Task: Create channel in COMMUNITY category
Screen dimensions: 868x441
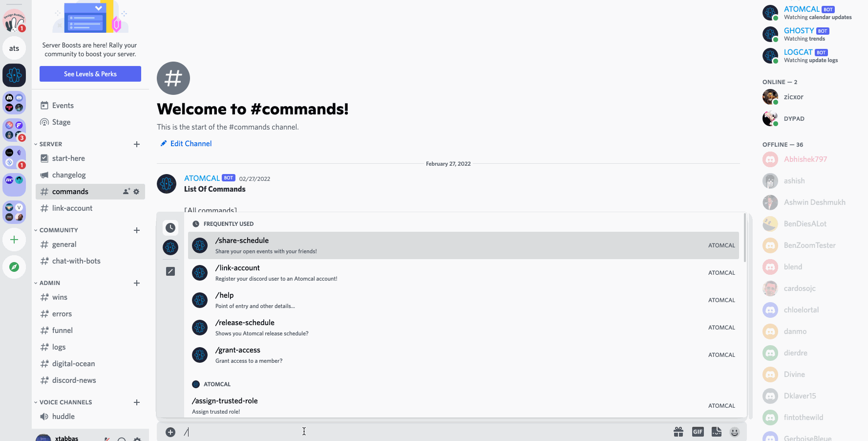Action: pyautogui.click(x=137, y=230)
